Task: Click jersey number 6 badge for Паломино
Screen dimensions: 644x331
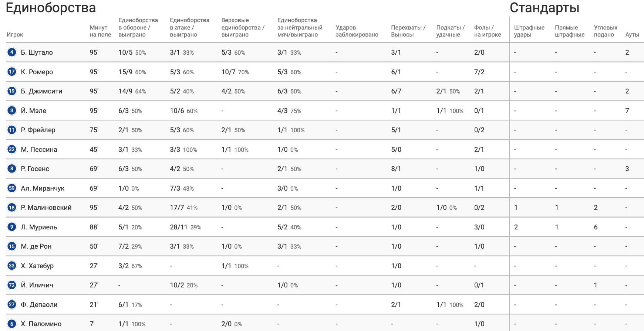Action: pyautogui.click(x=12, y=324)
